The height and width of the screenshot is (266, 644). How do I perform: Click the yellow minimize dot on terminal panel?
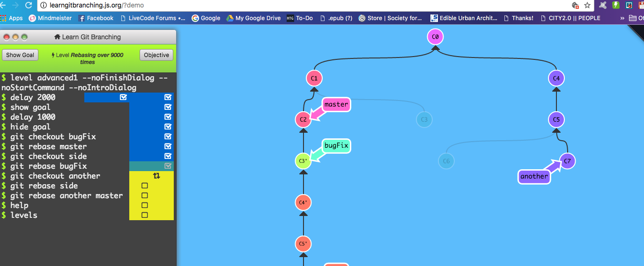point(15,37)
